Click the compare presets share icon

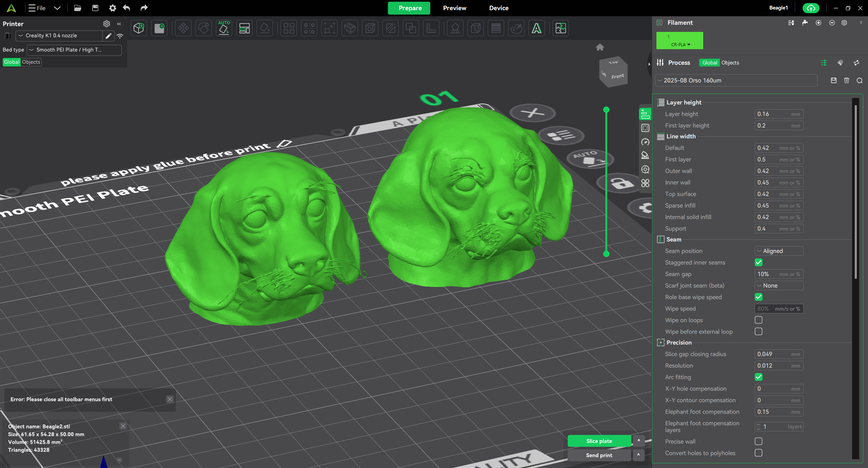[x=856, y=63]
